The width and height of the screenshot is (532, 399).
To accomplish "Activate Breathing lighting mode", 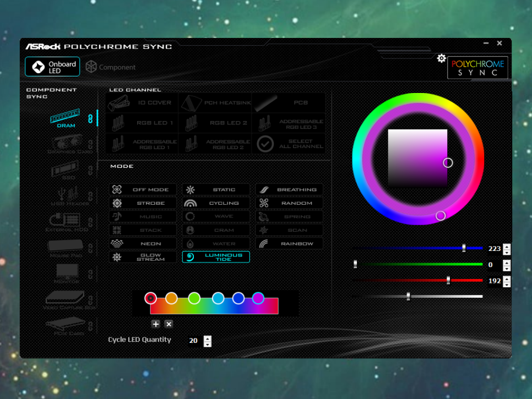I will [x=289, y=189].
